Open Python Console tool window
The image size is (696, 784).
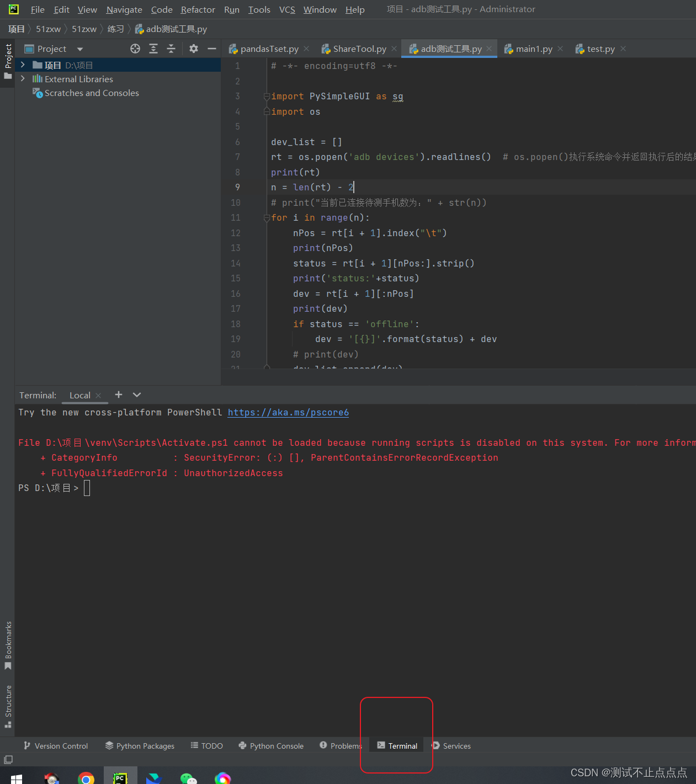pos(271,745)
